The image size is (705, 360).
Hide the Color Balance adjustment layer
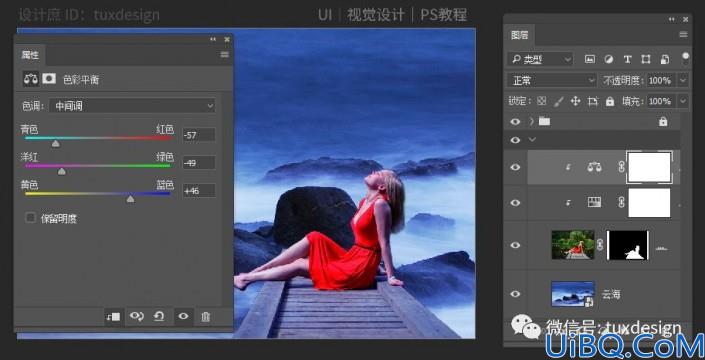515,167
